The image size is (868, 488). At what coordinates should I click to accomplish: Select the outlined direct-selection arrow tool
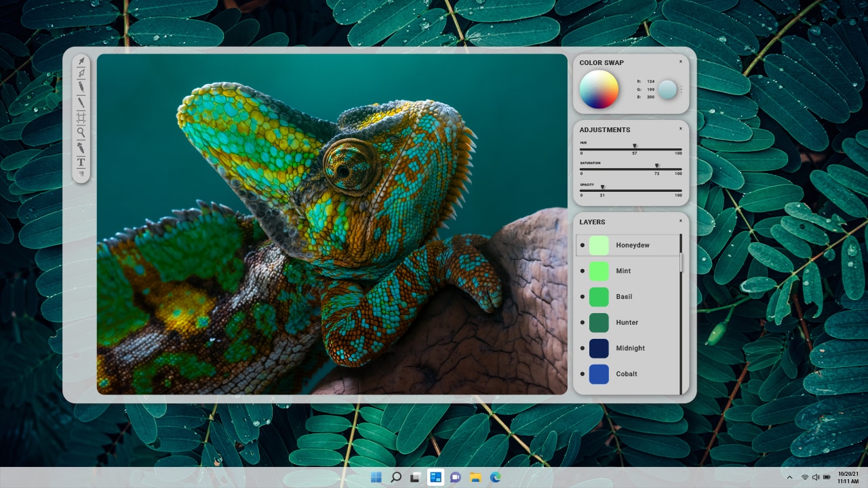point(81,73)
